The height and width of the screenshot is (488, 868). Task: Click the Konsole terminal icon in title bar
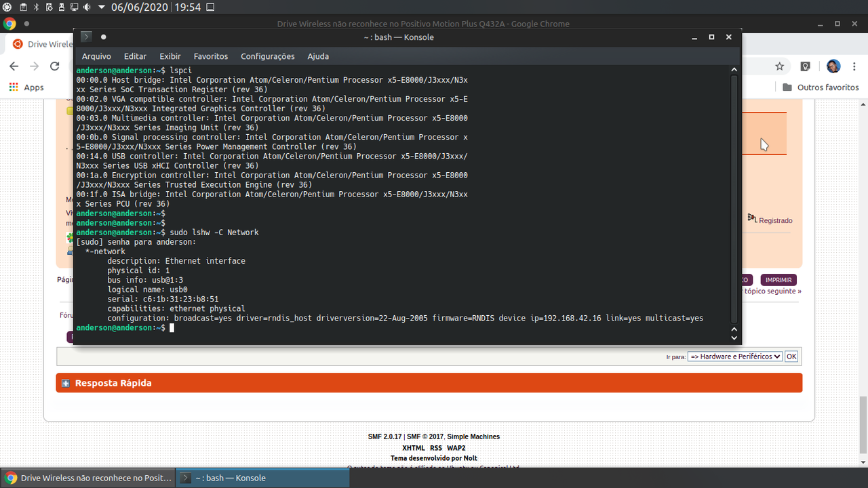coord(86,37)
